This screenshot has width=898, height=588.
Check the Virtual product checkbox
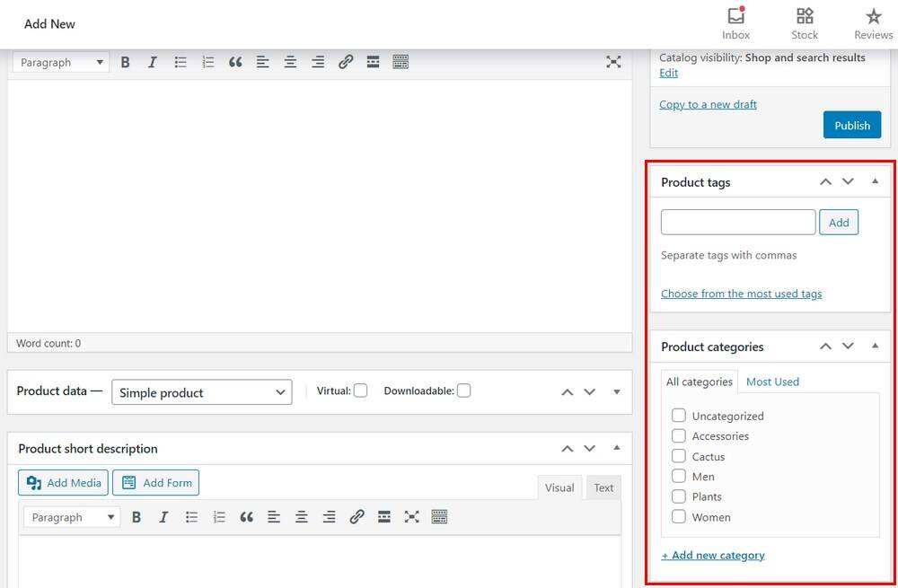coord(360,391)
